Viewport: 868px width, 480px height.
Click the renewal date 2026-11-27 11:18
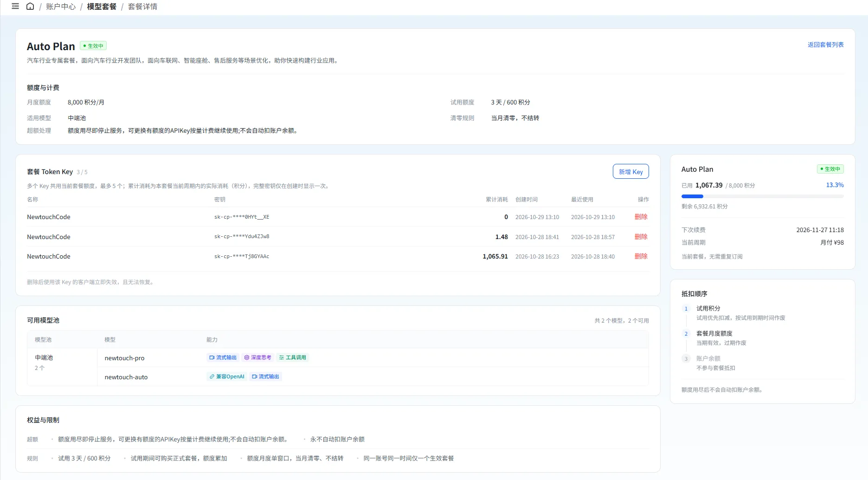(820, 230)
